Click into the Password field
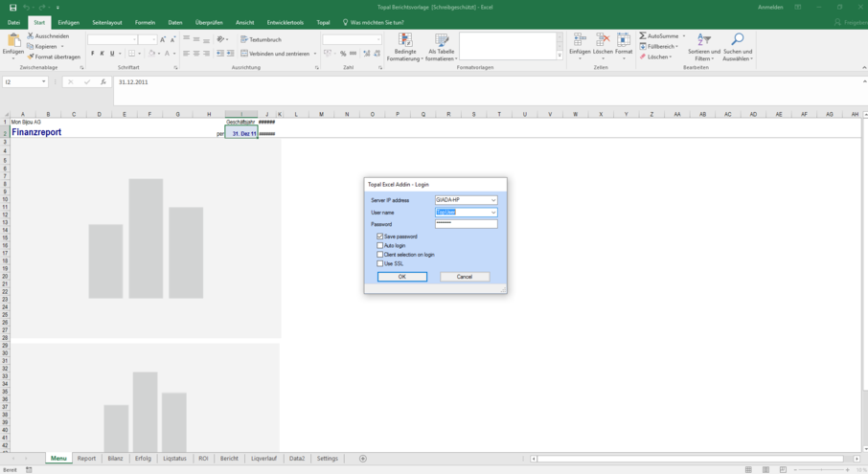The image size is (868, 474). [x=466, y=224]
